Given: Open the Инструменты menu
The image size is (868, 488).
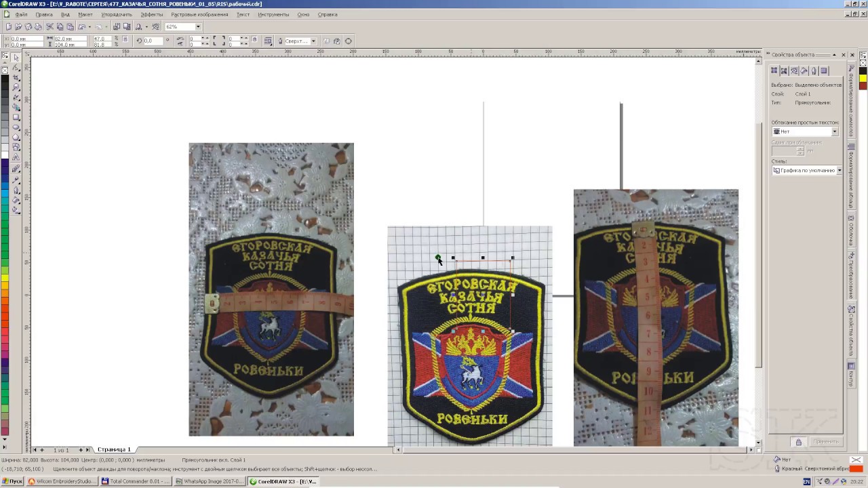Looking at the screenshot, I should 273,14.
